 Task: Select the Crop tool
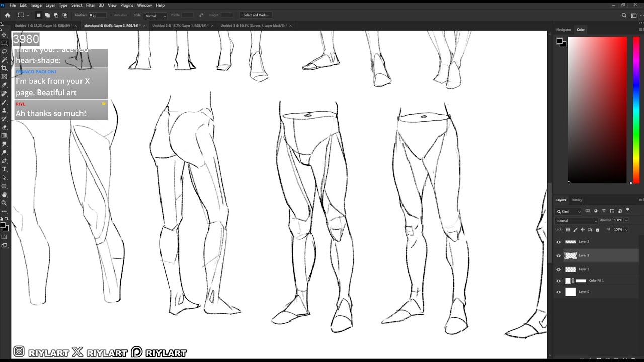click(4, 68)
